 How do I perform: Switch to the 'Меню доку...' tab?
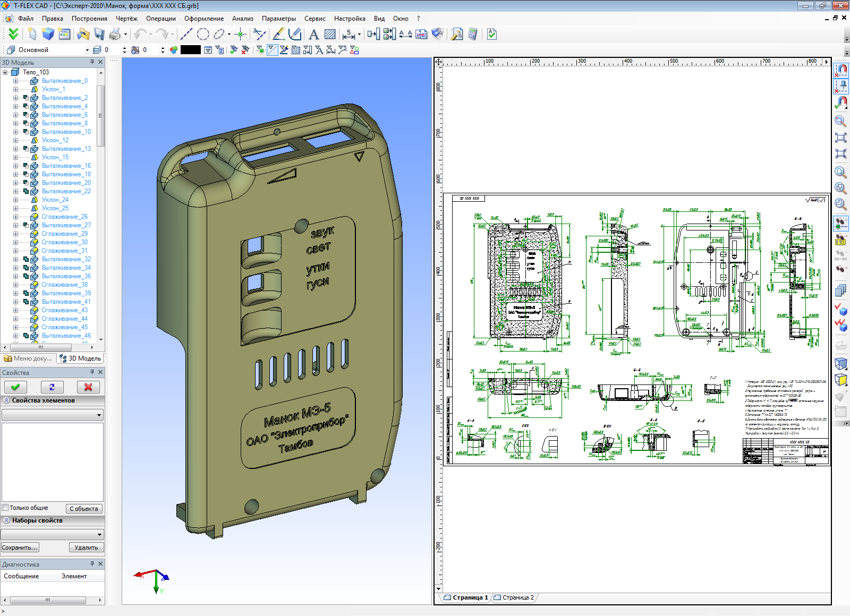coord(28,358)
